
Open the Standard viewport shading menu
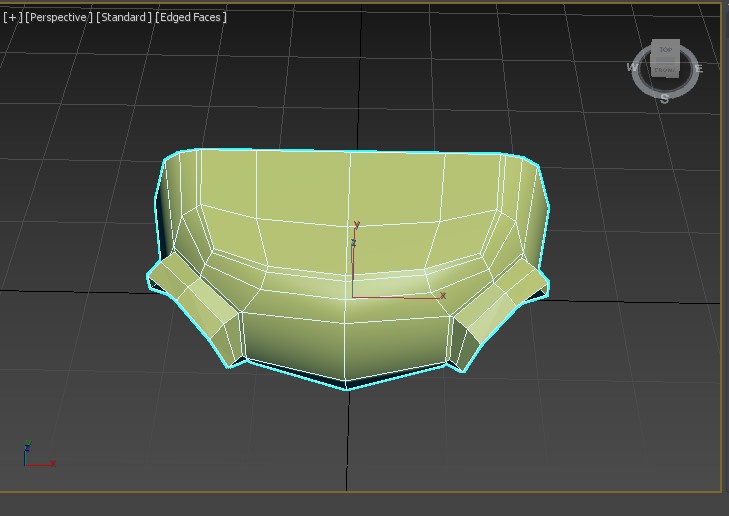124,17
